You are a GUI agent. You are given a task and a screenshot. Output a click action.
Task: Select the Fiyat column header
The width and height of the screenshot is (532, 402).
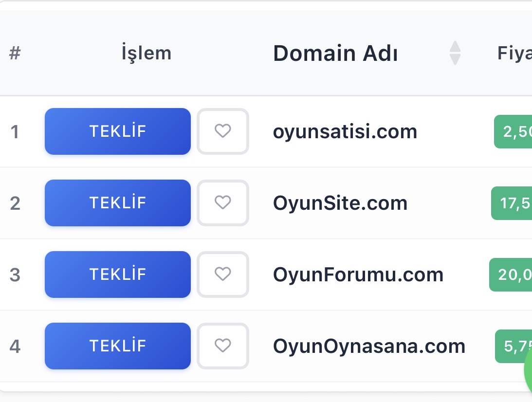pyautogui.click(x=514, y=53)
